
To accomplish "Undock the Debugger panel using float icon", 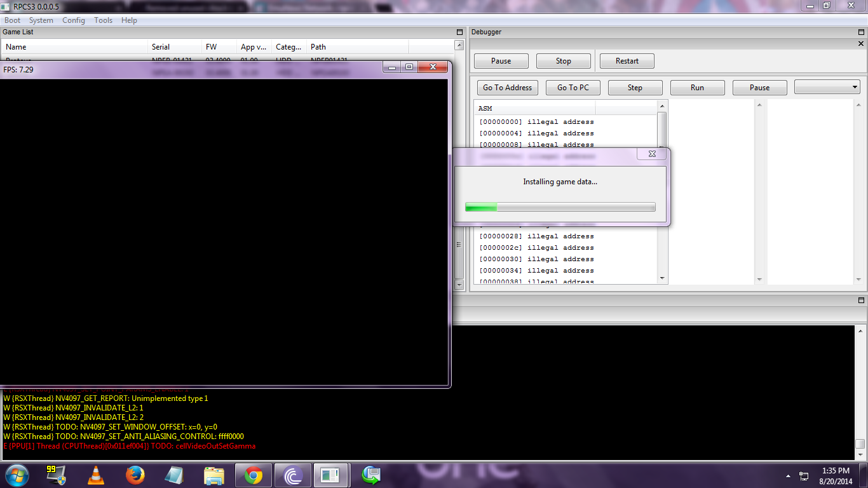I will 861,32.
